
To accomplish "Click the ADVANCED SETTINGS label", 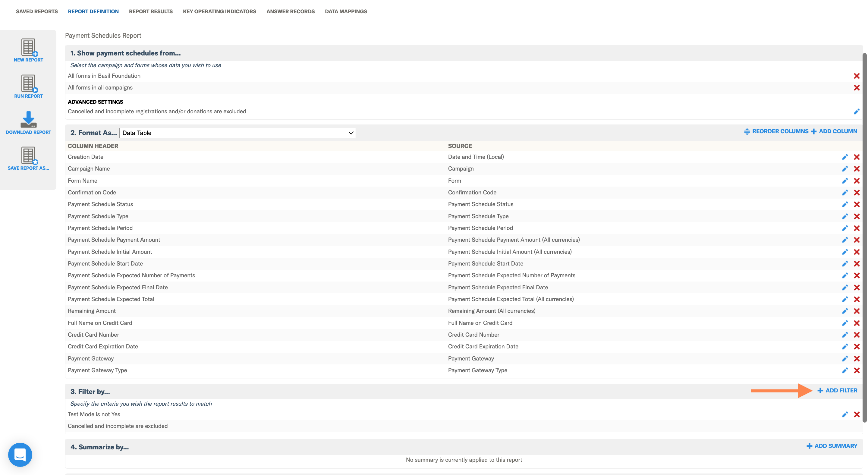I will pyautogui.click(x=95, y=102).
